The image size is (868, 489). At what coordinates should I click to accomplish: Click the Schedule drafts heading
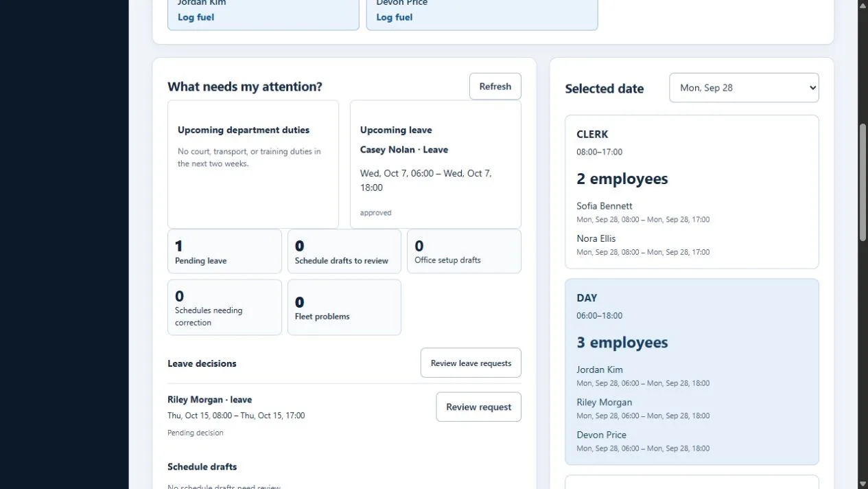(x=202, y=467)
